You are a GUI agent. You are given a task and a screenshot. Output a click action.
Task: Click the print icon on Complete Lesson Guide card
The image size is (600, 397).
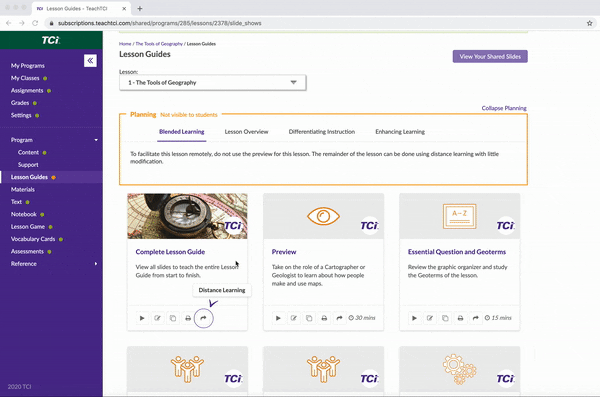tap(188, 318)
